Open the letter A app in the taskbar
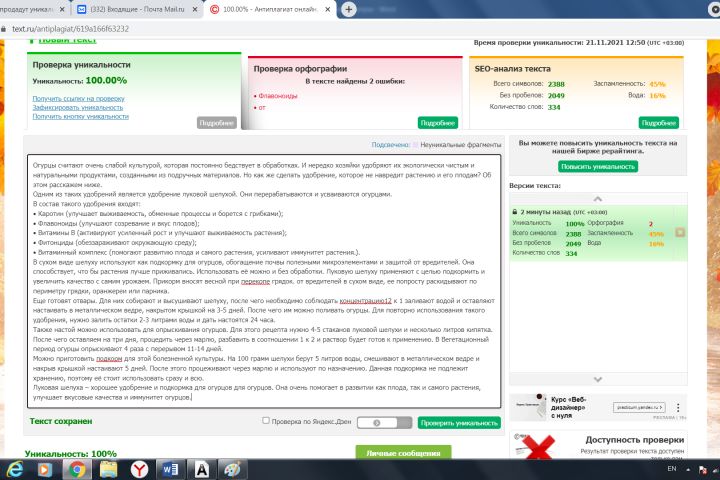This screenshot has height=480, width=720. point(202,469)
